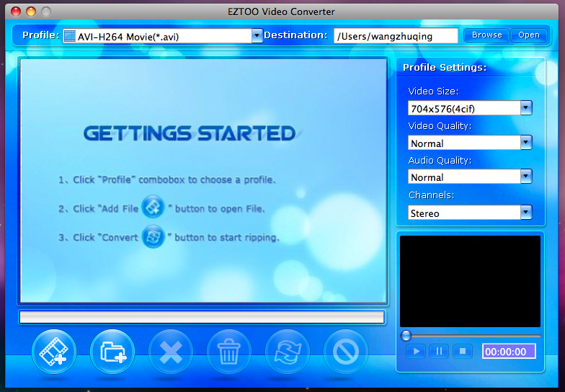This screenshot has height=392, width=565.
Task: Click the stop conversion prohibition icon
Action: pyautogui.click(x=346, y=352)
